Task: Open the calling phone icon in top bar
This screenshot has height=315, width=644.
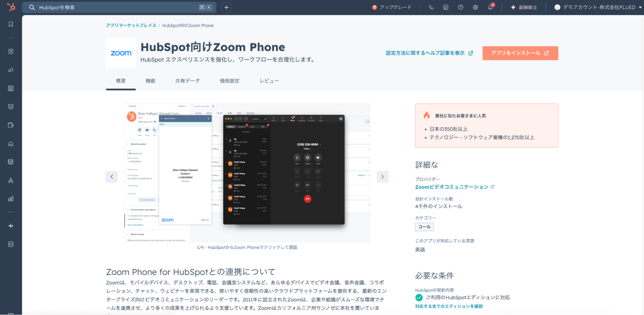Action: [x=431, y=7]
